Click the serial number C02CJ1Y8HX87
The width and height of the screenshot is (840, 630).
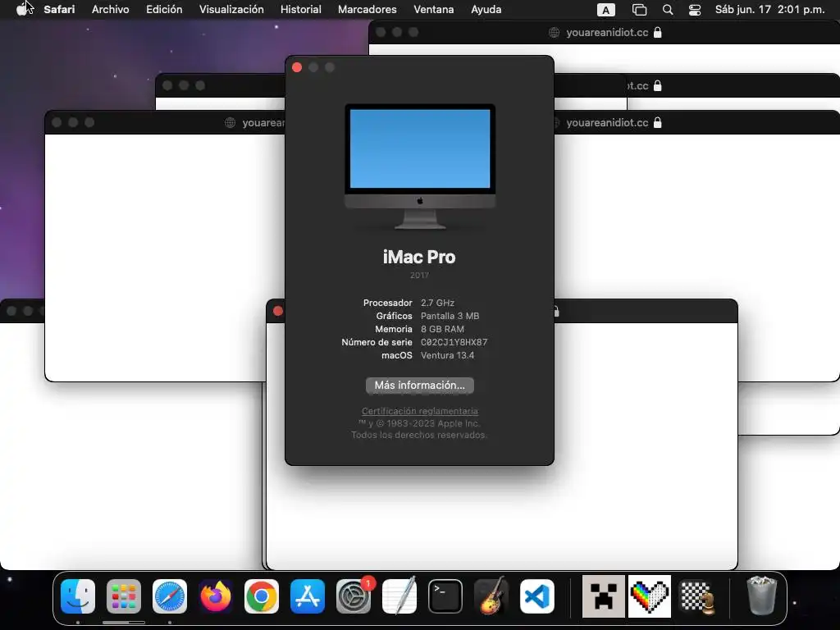coord(454,342)
